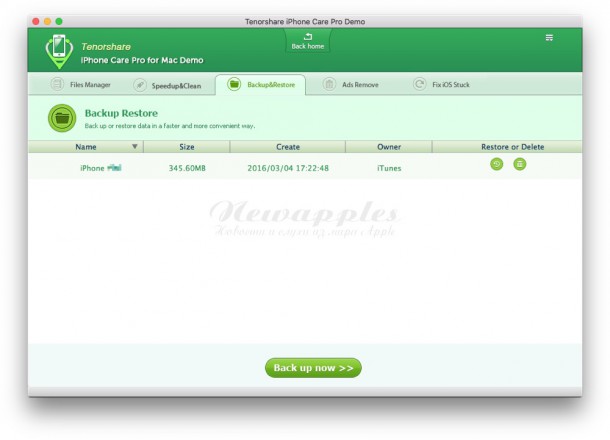This screenshot has width=610, height=440.
Task: Close the window with red button
Action: pos(36,21)
